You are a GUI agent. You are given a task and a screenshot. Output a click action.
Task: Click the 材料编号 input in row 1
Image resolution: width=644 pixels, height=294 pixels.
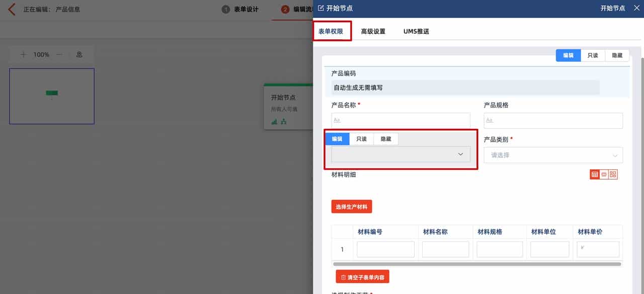pyautogui.click(x=385, y=249)
